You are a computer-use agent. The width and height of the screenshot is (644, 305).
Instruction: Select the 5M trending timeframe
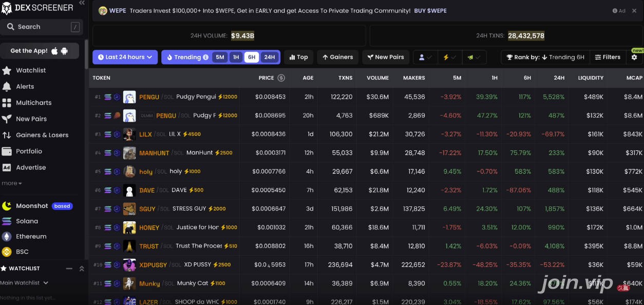click(220, 58)
